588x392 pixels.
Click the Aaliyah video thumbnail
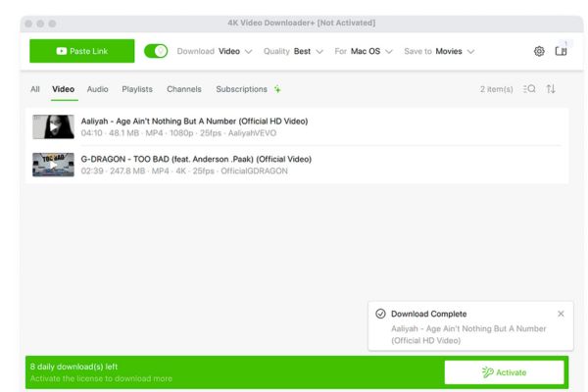(53, 126)
